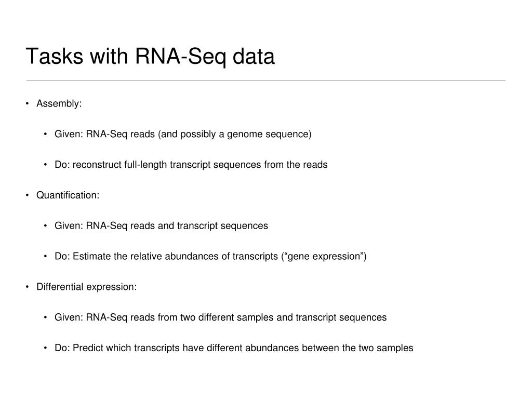
Task: Click the horizontal divider line below the title
Action: [x=266, y=81]
